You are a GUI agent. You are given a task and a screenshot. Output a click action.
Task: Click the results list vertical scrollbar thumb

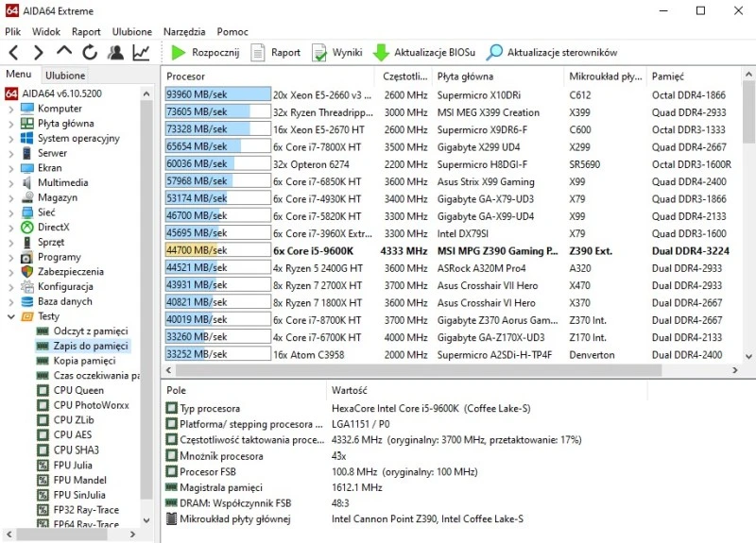coord(748,112)
